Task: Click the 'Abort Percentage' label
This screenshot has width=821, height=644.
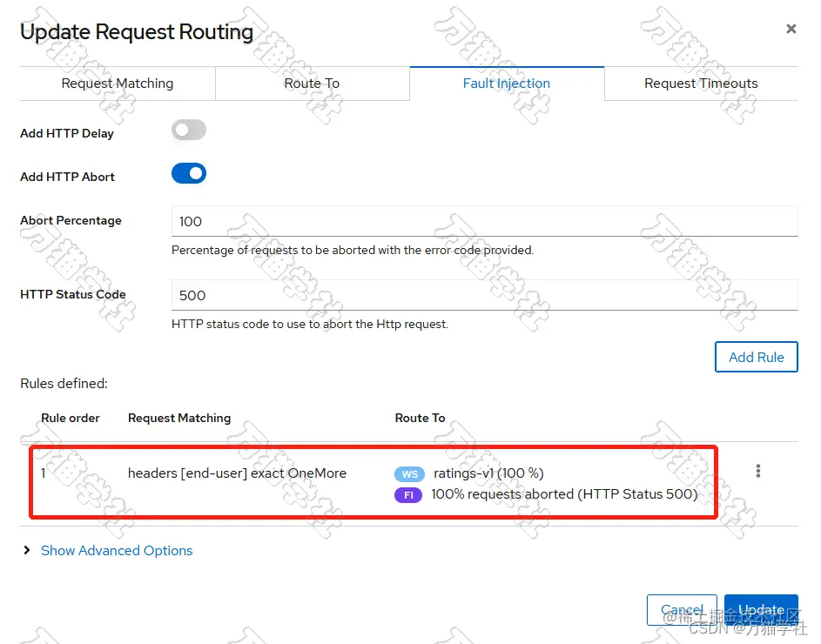Action: click(x=71, y=220)
